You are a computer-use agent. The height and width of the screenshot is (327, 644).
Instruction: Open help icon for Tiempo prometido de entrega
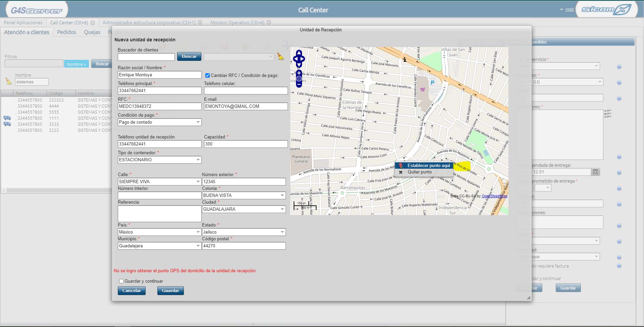pyautogui.click(x=619, y=189)
